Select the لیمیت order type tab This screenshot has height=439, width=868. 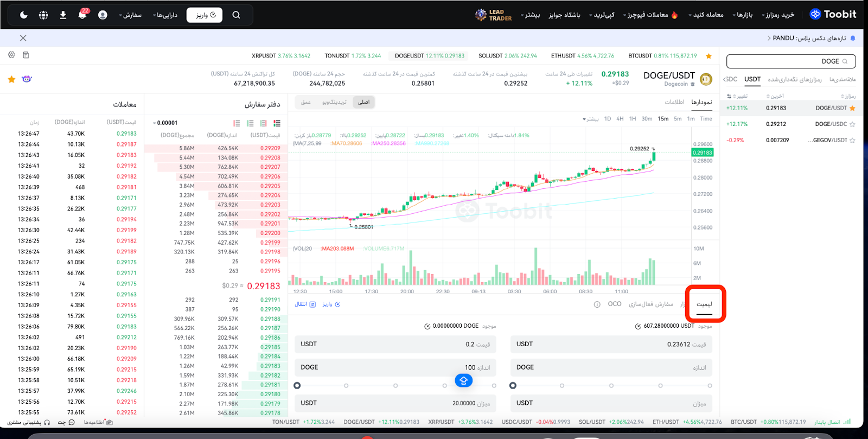[704, 304]
